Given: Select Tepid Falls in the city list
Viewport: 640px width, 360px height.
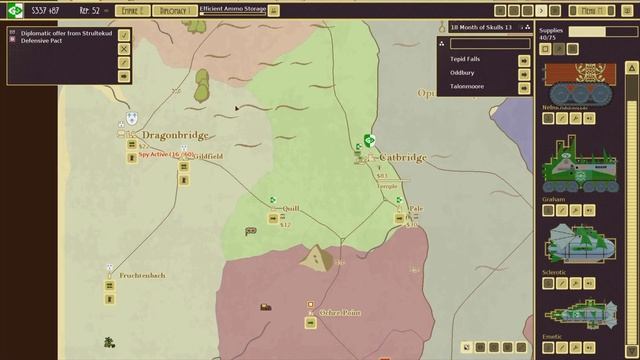Looking at the screenshot, I should [x=465, y=59].
